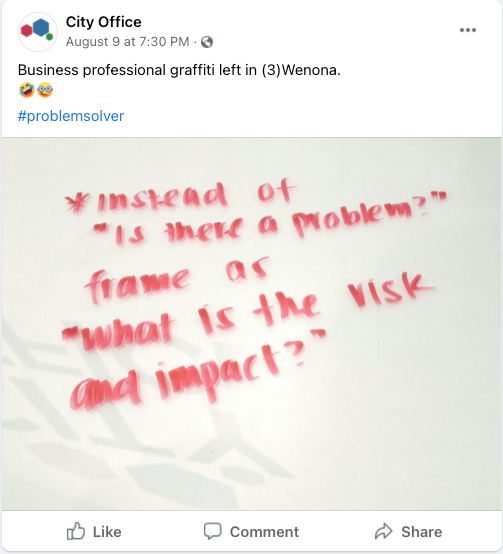
Task: Click the Share arrow icon
Action: [x=384, y=531]
